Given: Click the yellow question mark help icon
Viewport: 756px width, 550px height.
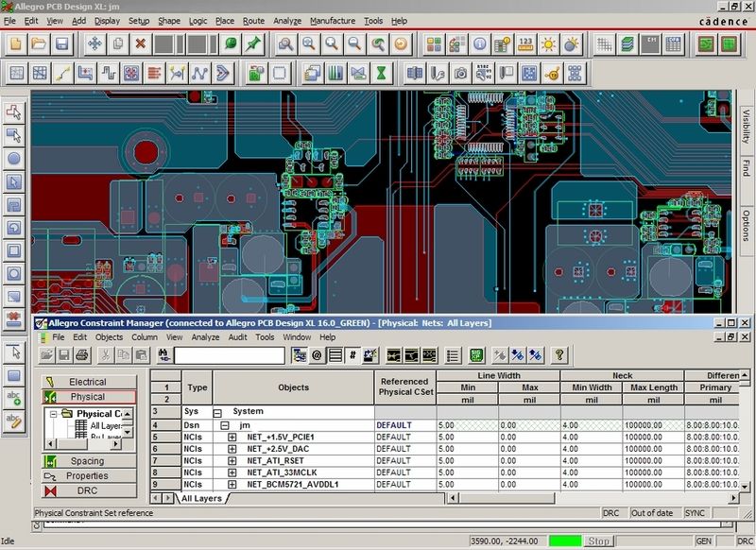Looking at the screenshot, I should [559, 355].
